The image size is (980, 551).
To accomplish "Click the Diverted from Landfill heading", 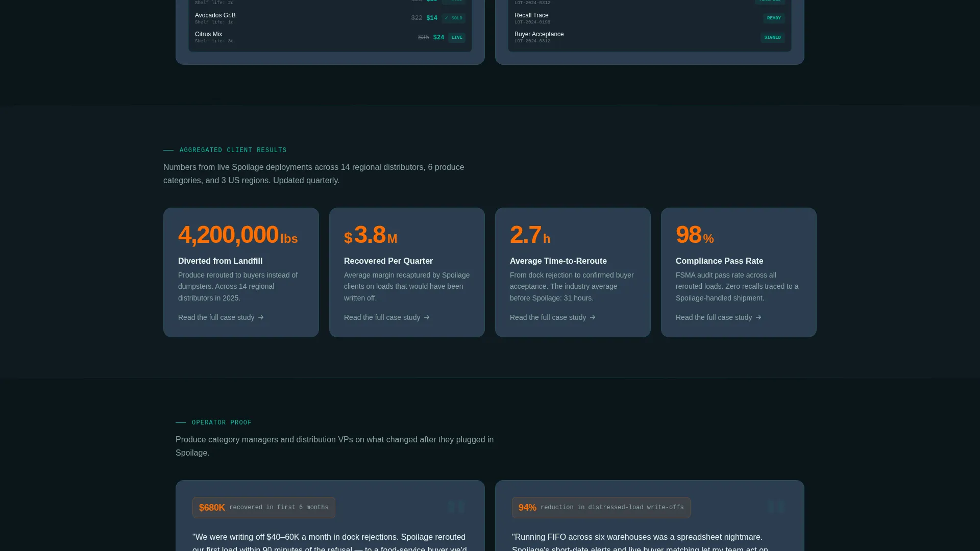I will pos(220,261).
